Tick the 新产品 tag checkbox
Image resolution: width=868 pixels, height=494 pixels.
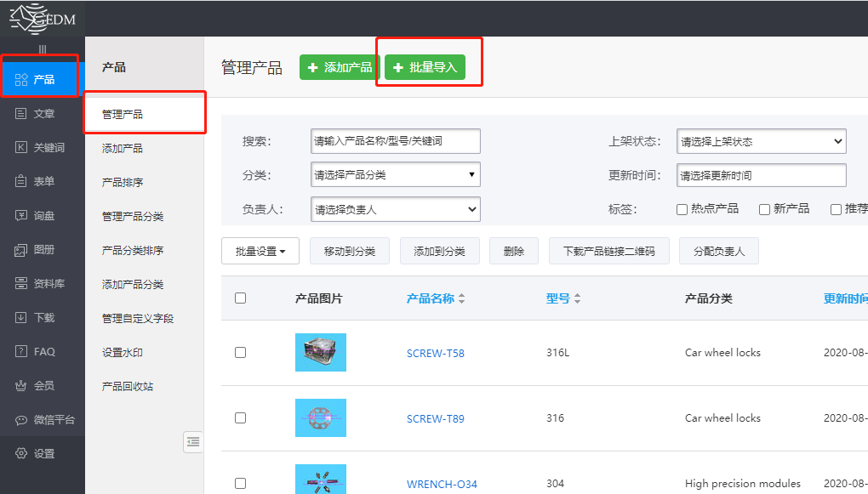tap(764, 209)
